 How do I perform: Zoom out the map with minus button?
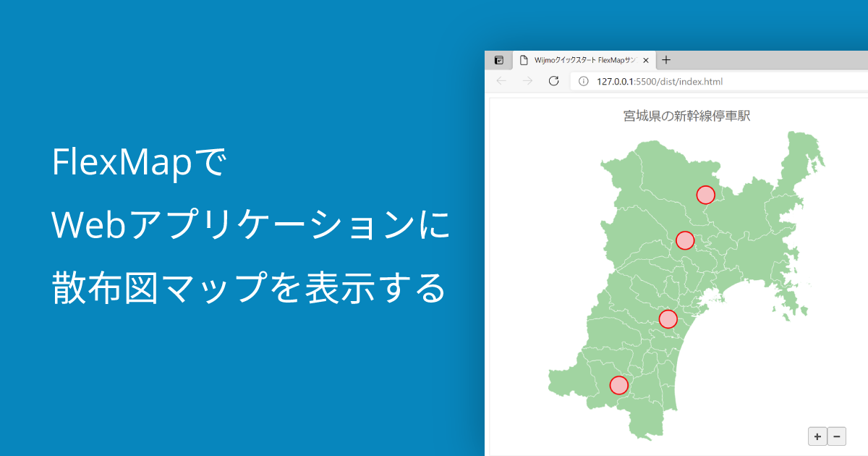(x=836, y=436)
